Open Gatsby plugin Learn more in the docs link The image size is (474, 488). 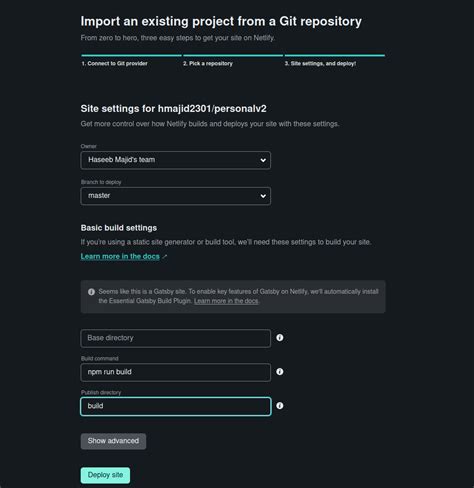(x=226, y=301)
